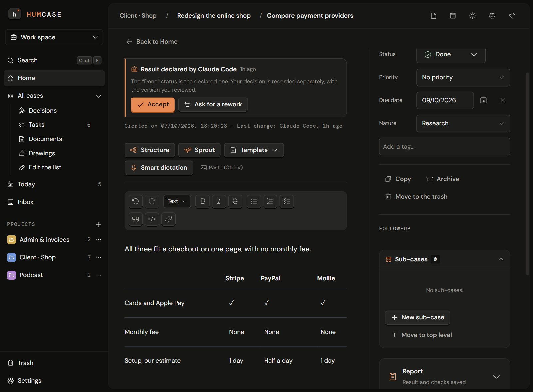Collapse the Sub-cases panel
This screenshot has height=392, width=533.
500,259
